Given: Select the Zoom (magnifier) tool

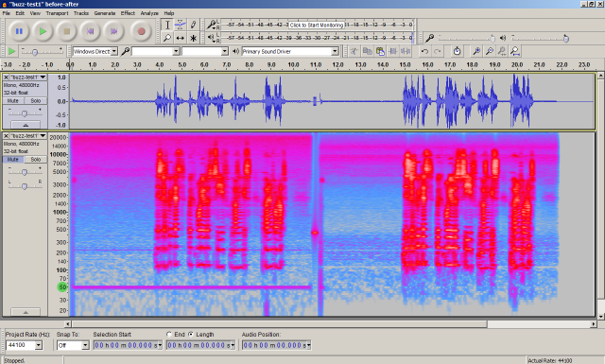Looking at the screenshot, I should (x=167, y=38).
